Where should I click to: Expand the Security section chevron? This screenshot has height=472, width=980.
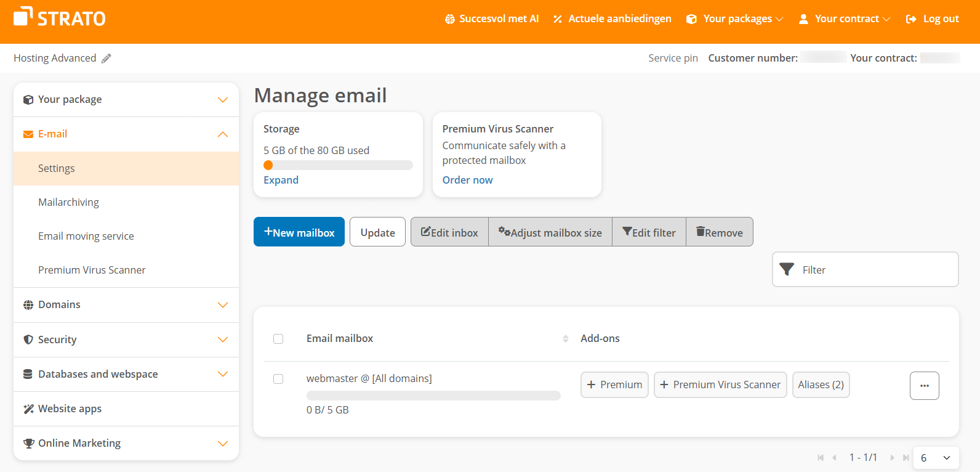coord(223,340)
